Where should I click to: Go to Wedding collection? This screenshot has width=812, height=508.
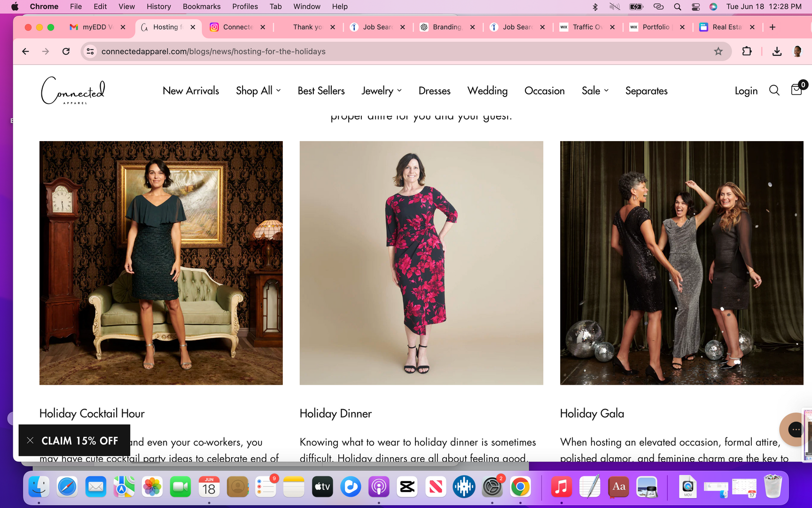tap(487, 90)
